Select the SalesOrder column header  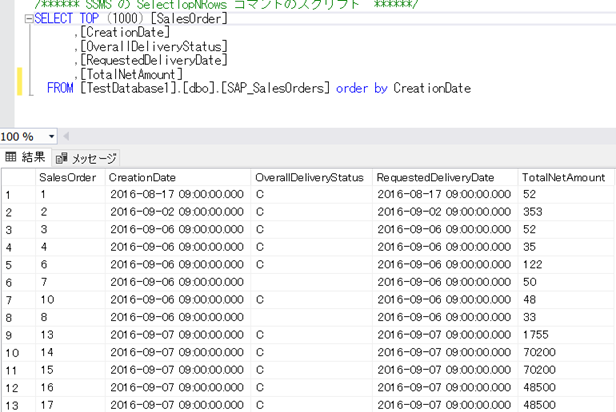coord(70,178)
